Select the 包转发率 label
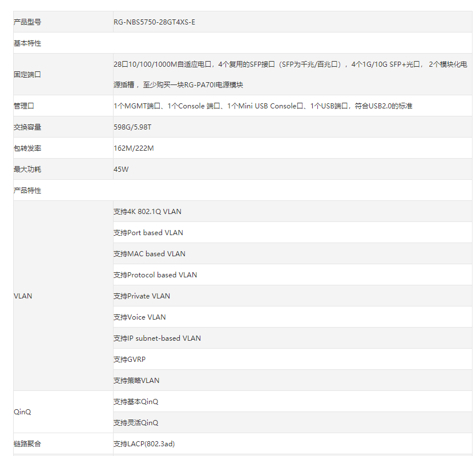This screenshot has height=456, width=476. pos(27,148)
